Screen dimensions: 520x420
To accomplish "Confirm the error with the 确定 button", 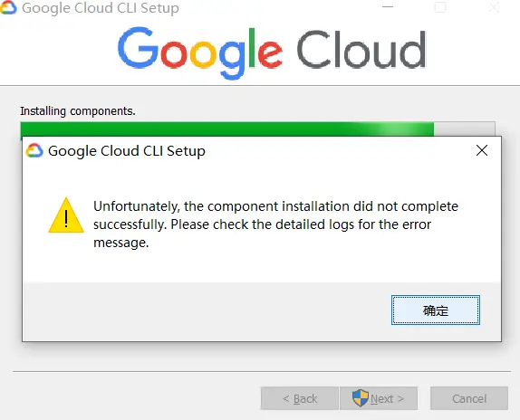I will (436, 310).
